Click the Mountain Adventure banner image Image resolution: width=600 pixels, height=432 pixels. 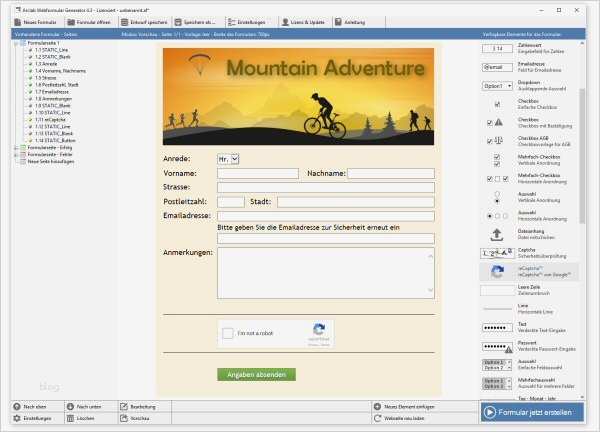(298, 96)
